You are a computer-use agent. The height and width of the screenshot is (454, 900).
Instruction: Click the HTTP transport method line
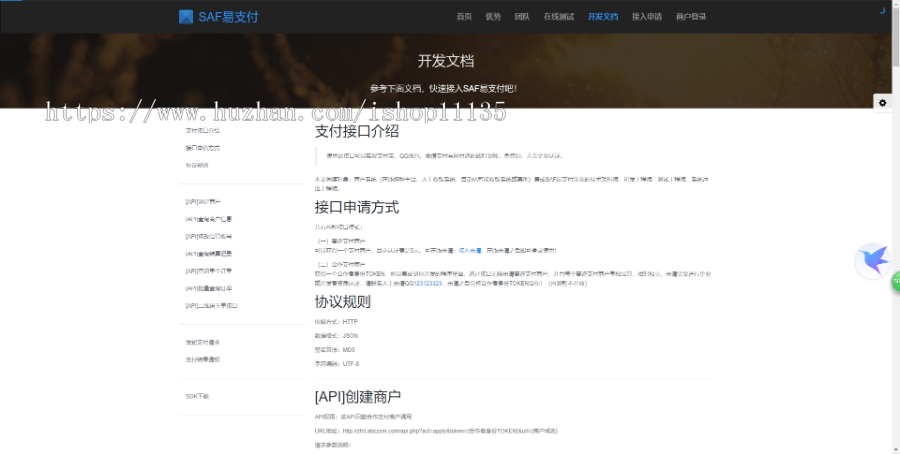pyautogui.click(x=336, y=322)
